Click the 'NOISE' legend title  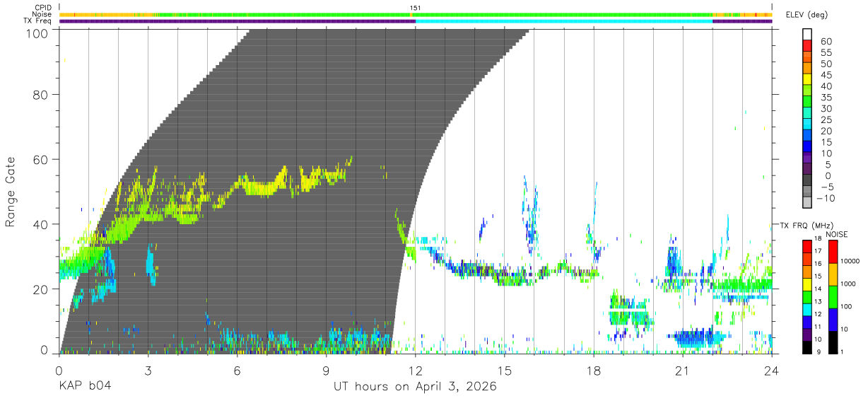click(x=836, y=234)
